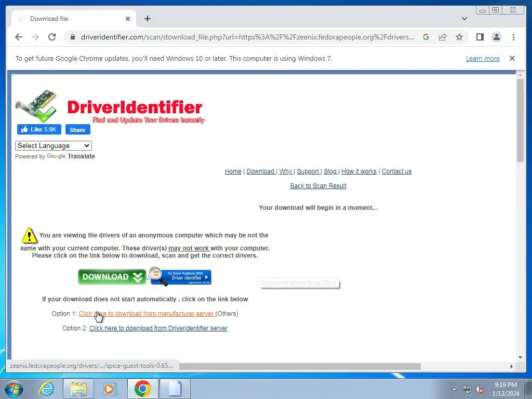This screenshot has width=532, height=399.
Task: Open Contact us link
Action: tap(396, 171)
